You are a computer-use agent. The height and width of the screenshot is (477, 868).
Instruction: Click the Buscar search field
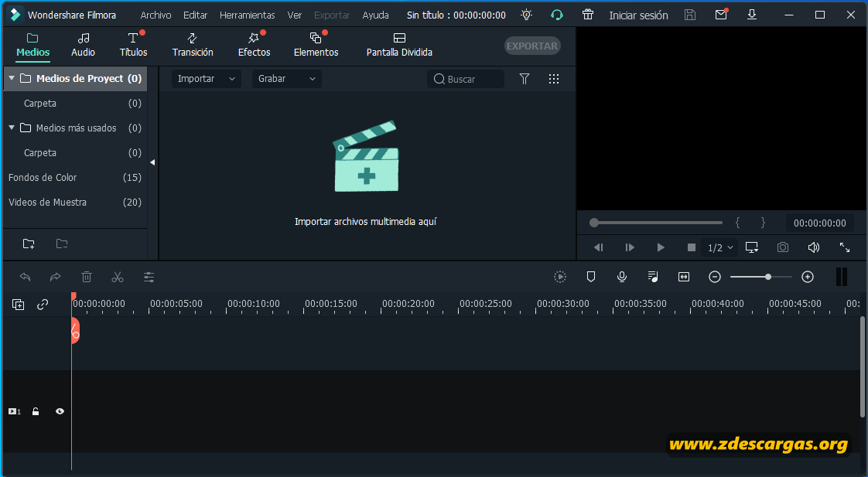tap(466, 79)
